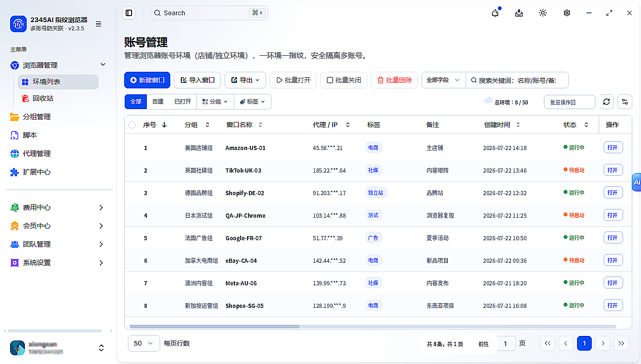Click the 批量操作 input box
Viewport: 641px width, 364px height.
(570, 102)
